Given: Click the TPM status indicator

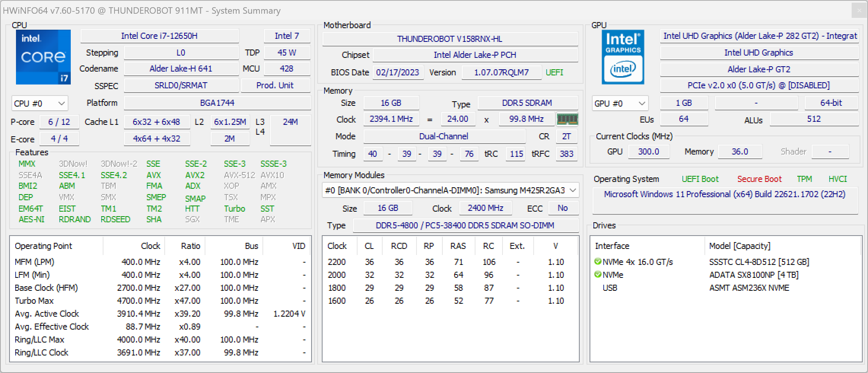Looking at the screenshot, I should (804, 179).
